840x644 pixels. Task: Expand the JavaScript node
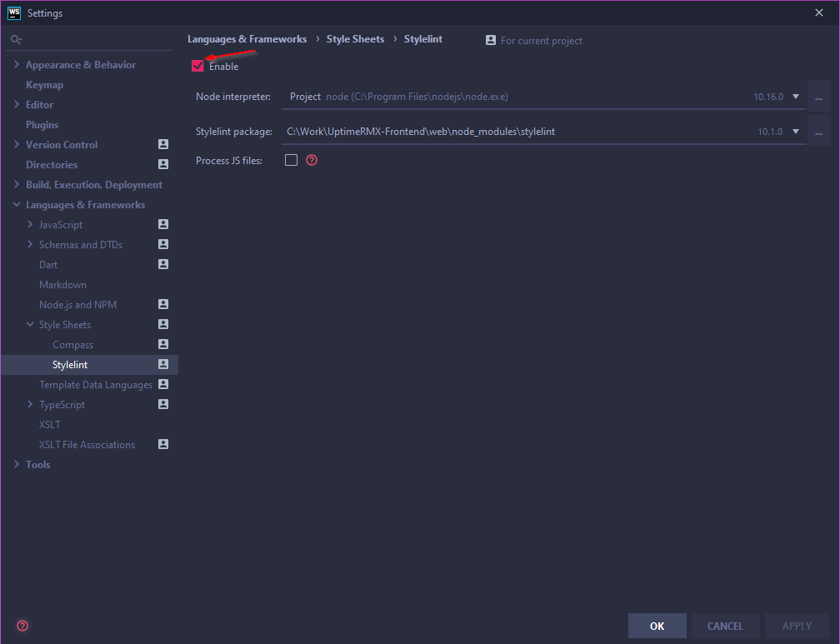pos(30,224)
